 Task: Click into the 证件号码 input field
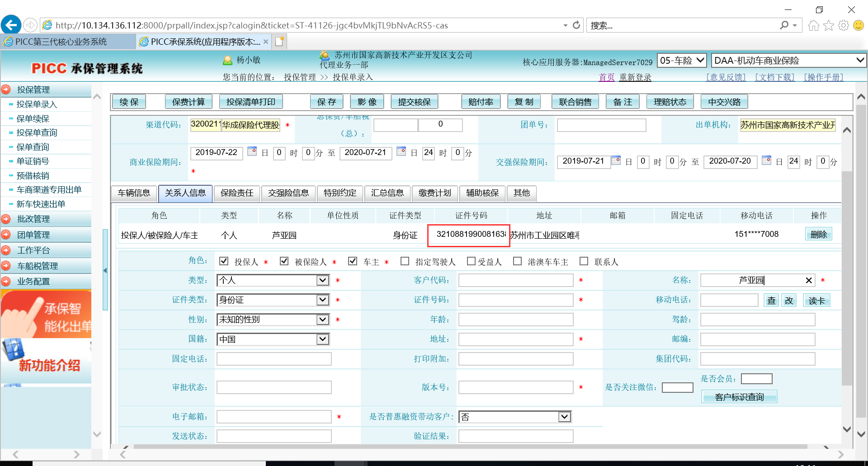(515, 300)
